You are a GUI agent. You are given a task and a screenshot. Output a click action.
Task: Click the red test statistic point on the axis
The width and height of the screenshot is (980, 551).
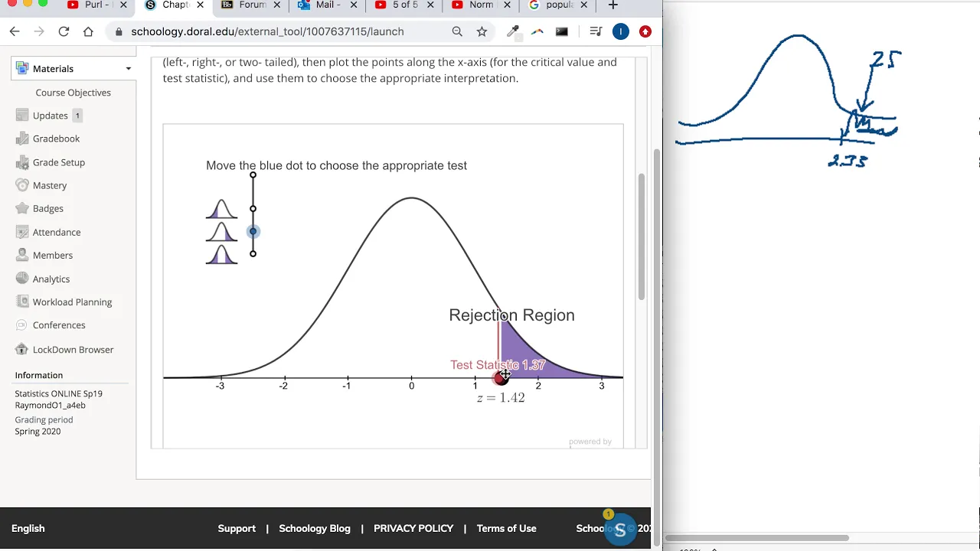point(500,377)
